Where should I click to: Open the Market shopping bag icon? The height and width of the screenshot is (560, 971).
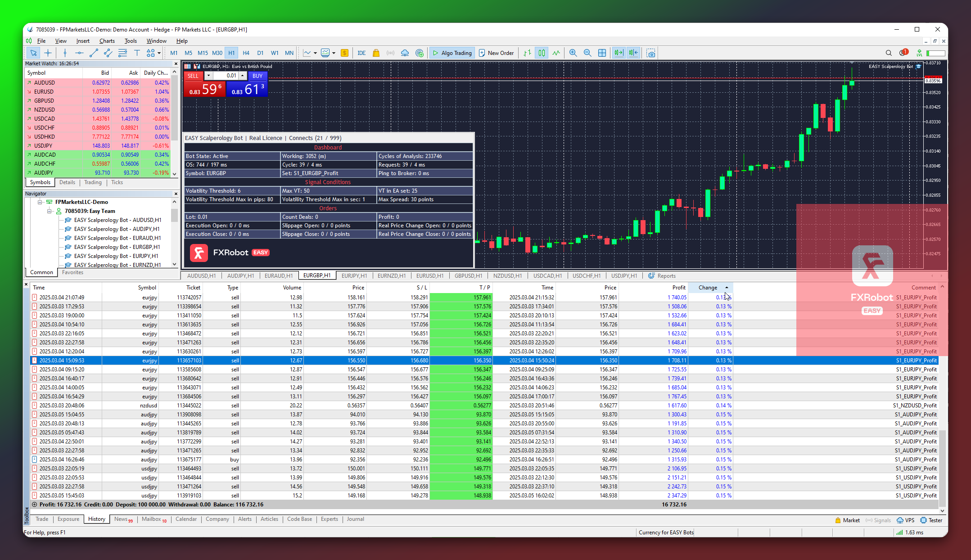[x=376, y=53]
